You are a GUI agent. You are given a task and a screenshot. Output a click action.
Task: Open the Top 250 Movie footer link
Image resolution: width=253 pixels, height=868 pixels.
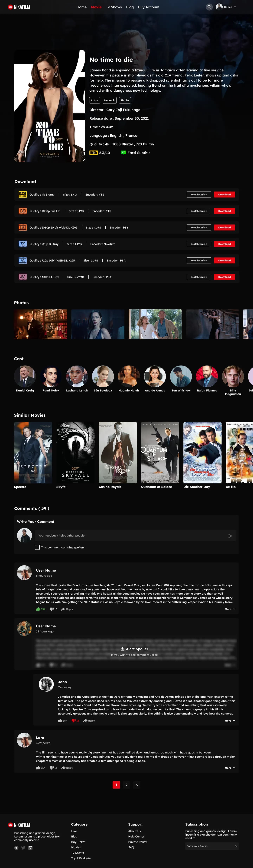coord(81,858)
